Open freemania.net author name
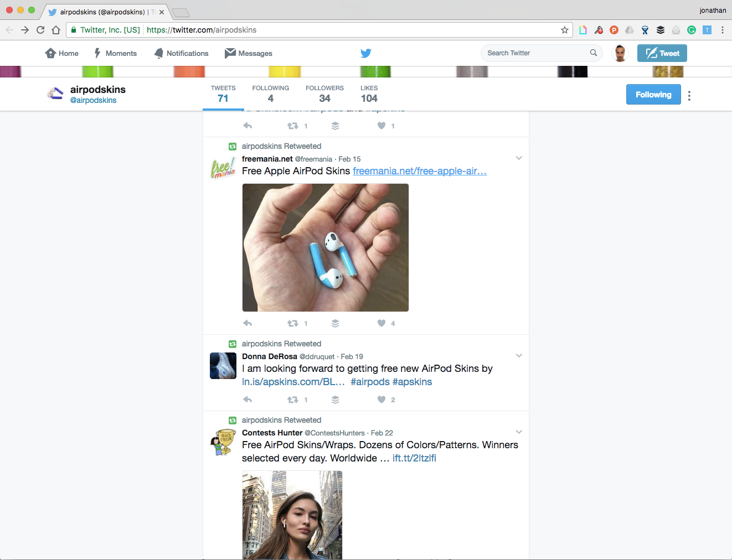The width and height of the screenshot is (732, 560). click(267, 159)
